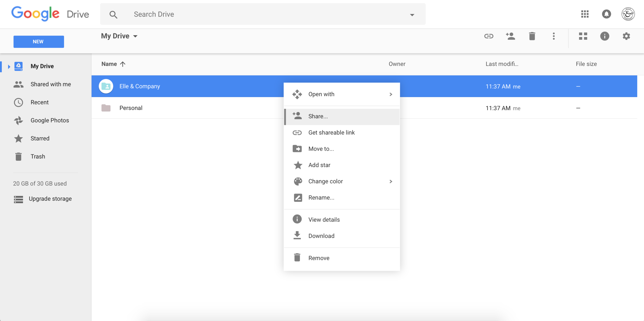This screenshot has height=321, width=644.
Task: Select Google Photos in the sidebar
Action: [50, 120]
